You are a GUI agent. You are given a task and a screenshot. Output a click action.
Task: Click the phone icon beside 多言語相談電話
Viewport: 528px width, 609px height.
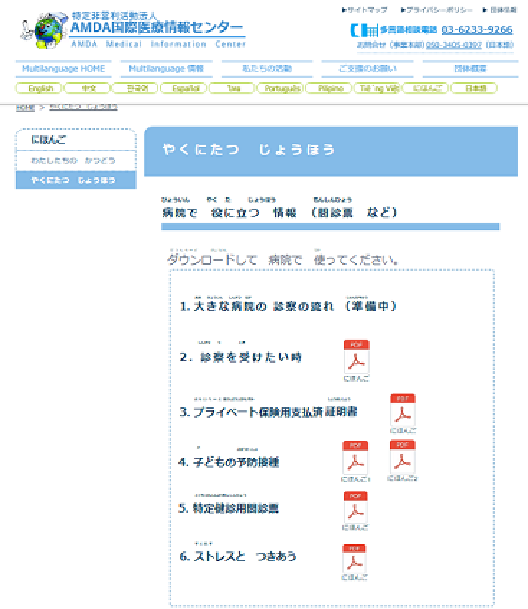click(364, 30)
